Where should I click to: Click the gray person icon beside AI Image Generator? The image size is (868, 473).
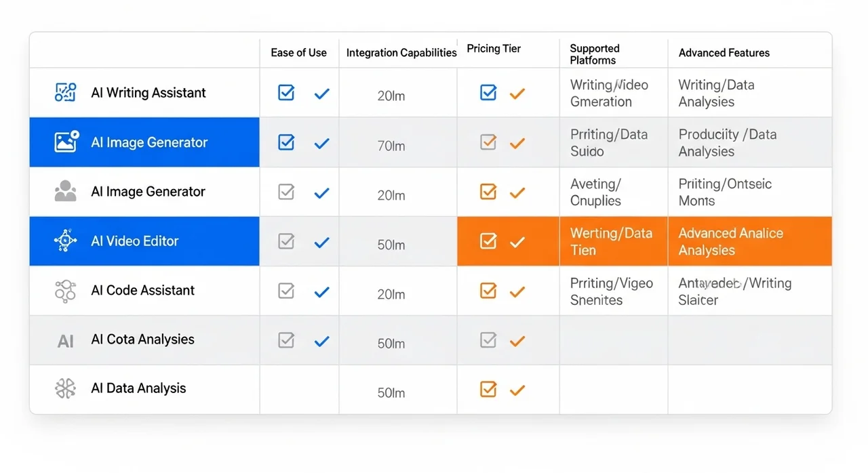66,192
